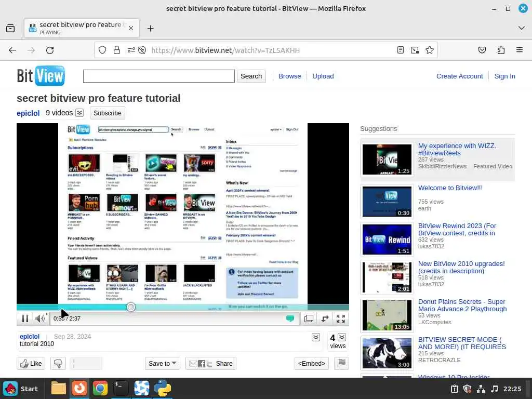
Task: Focus the BitView search field
Action: (x=159, y=76)
